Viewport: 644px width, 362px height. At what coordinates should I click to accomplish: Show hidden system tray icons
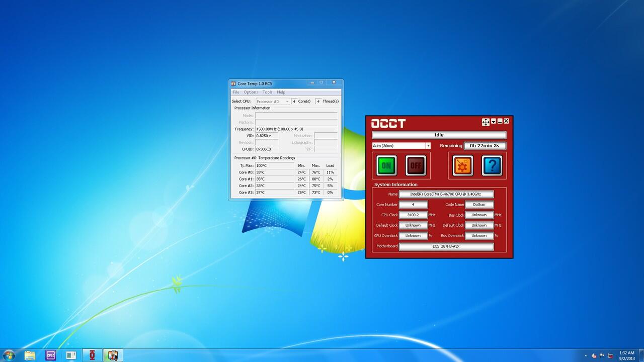point(586,356)
